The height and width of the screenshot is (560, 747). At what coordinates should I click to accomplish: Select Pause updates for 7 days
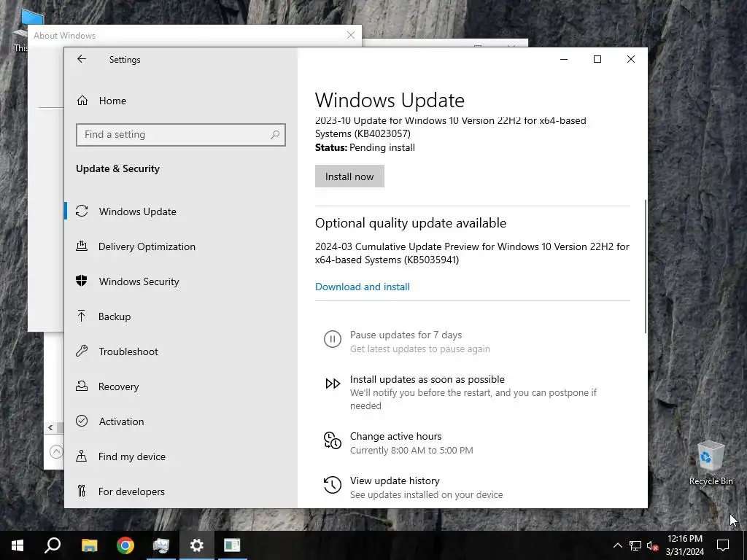[406, 335]
